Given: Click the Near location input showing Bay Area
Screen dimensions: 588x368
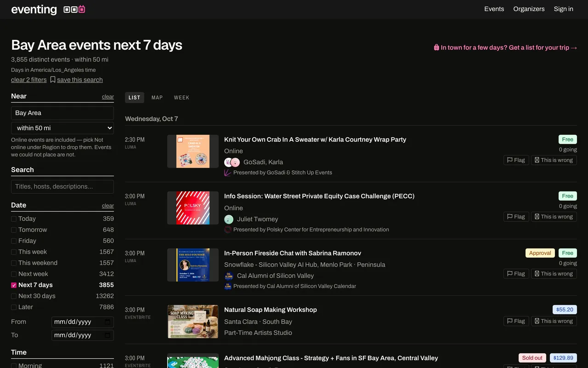Looking at the screenshot, I should tap(62, 113).
